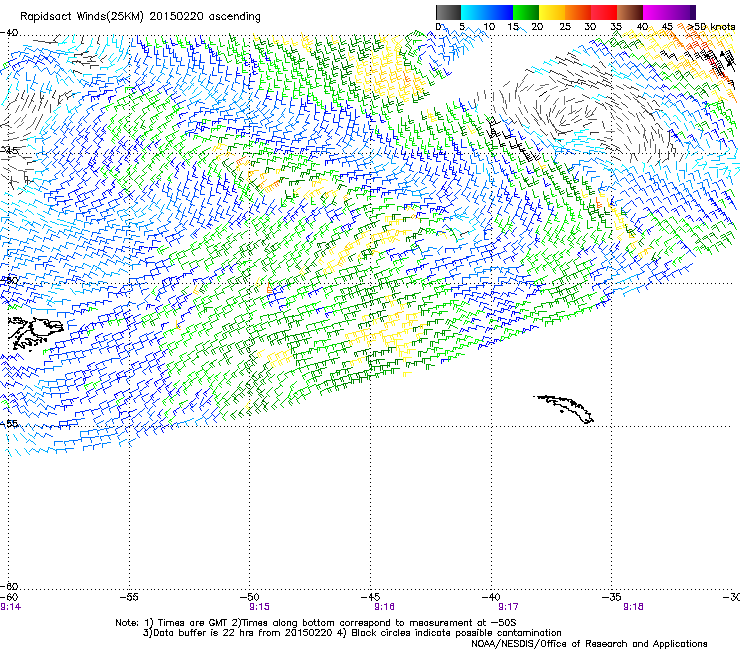Screen dimensions: 740x650
Task: Click the South Georgia island outline
Action: coord(564,409)
